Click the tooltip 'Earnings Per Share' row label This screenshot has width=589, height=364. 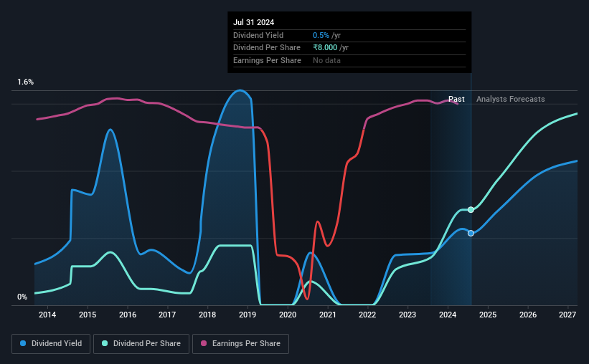point(267,60)
